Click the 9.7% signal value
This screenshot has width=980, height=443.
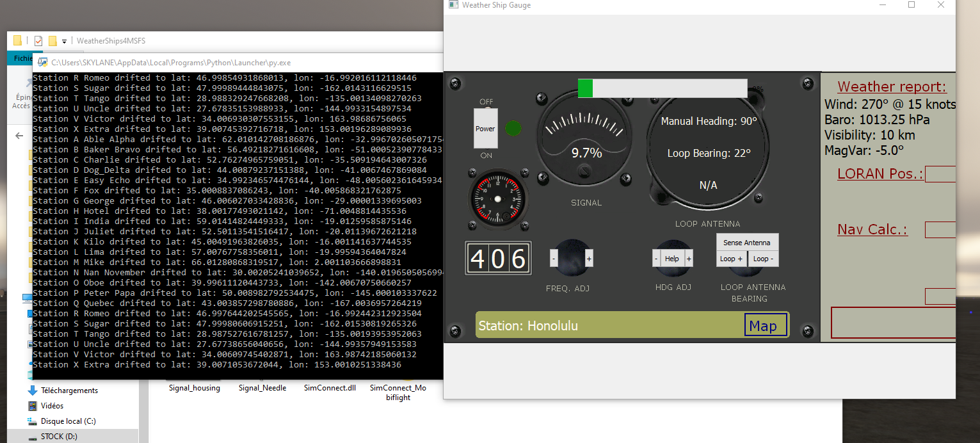coord(586,153)
